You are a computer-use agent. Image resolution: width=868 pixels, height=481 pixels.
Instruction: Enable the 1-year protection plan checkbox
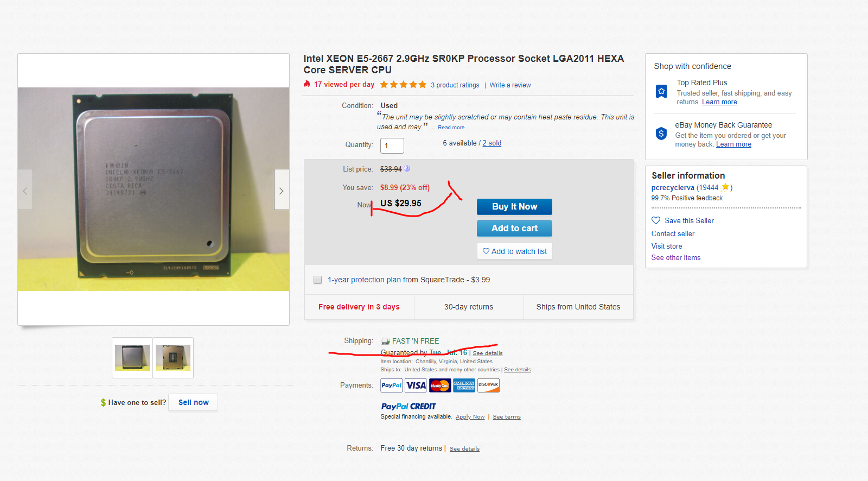pyautogui.click(x=318, y=280)
